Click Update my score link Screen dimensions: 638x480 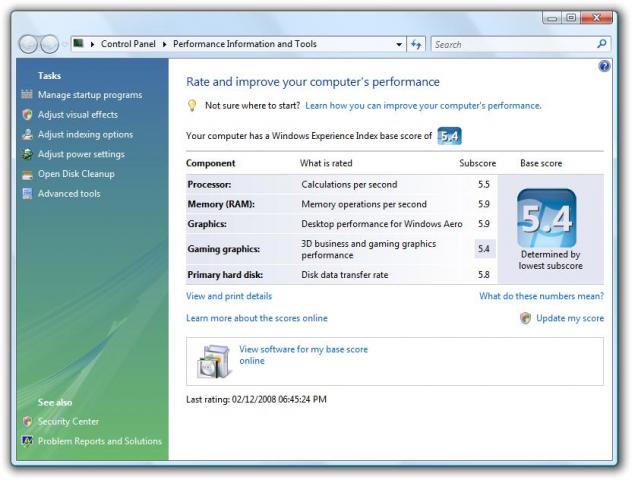click(570, 318)
